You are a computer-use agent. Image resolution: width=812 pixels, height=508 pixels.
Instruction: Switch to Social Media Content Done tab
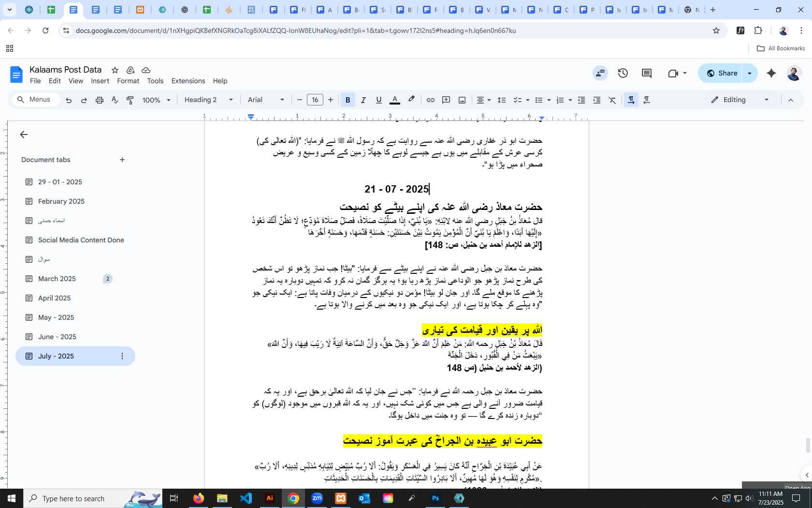81,240
